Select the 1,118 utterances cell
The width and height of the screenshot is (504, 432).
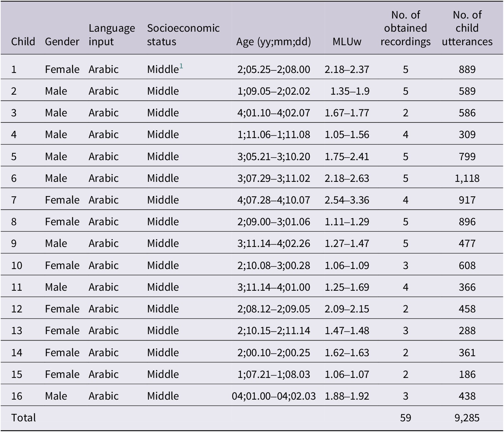click(467, 178)
